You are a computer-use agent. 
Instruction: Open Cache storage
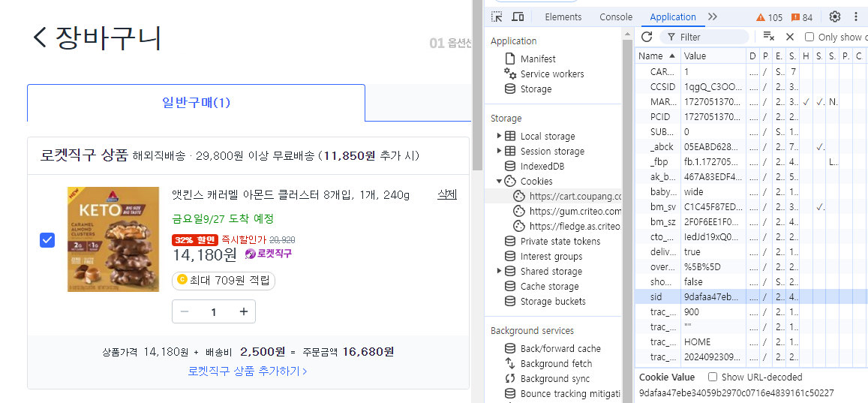[x=542, y=286]
